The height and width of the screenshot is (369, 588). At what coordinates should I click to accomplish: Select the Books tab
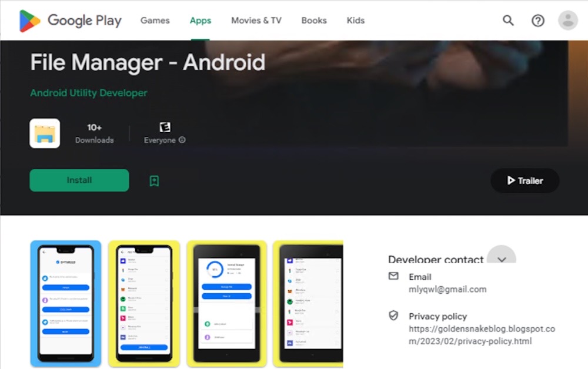point(313,20)
